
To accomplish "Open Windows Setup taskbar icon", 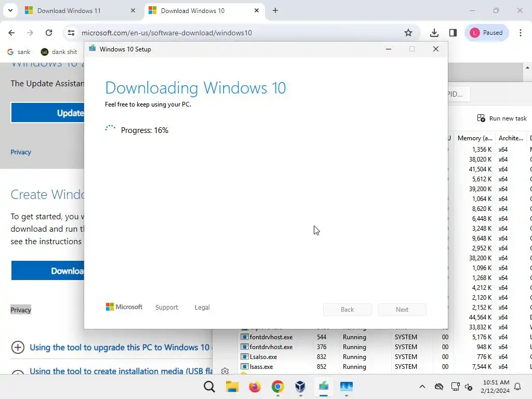I will pos(323,387).
